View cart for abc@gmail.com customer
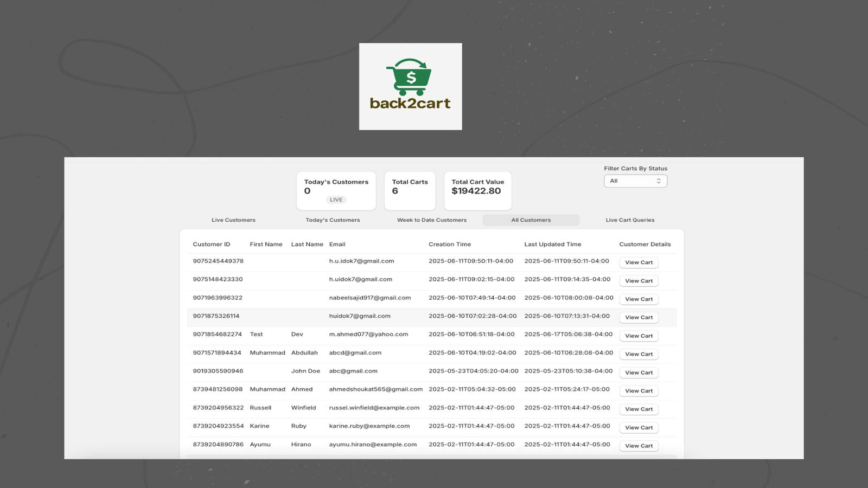868x488 pixels. [x=639, y=373]
